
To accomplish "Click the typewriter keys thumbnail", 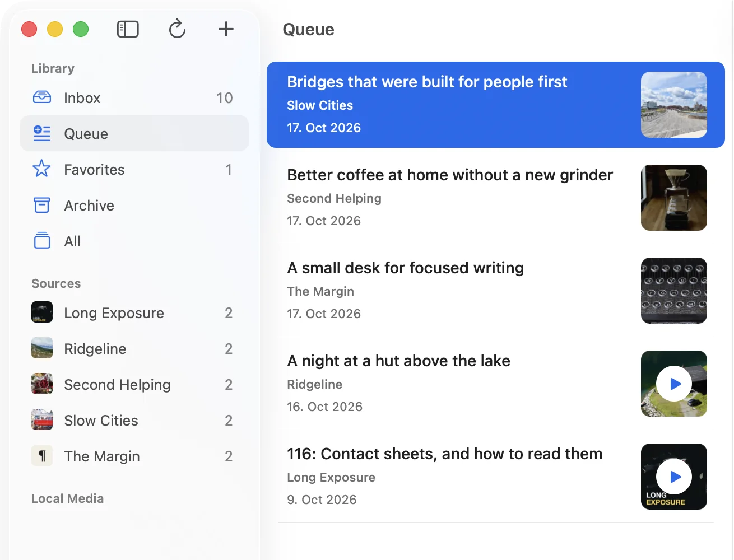I will point(674,291).
